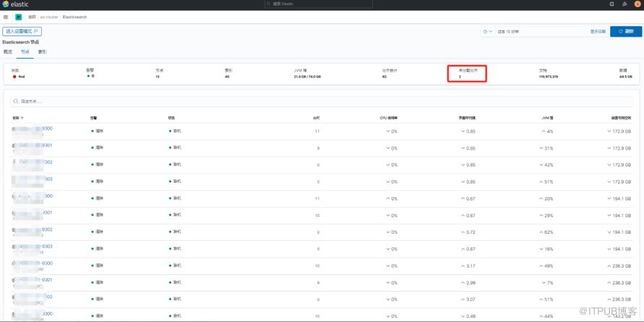Viewport: 644px width, 322px height.
Task: Focus the global Elastic search bar
Action: pyautogui.click(x=321, y=4)
